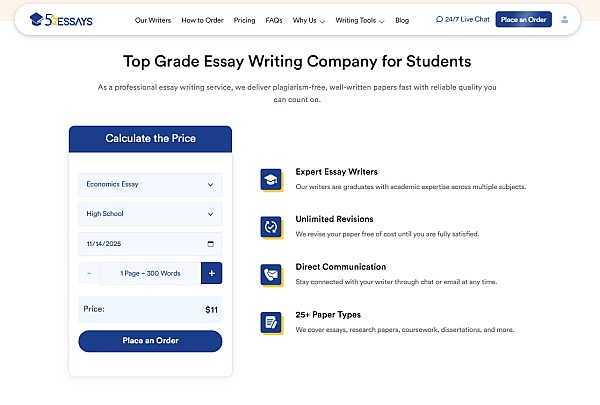Open the FAQs page
Image resolution: width=600 pixels, height=405 pixels.
(274, 20)
